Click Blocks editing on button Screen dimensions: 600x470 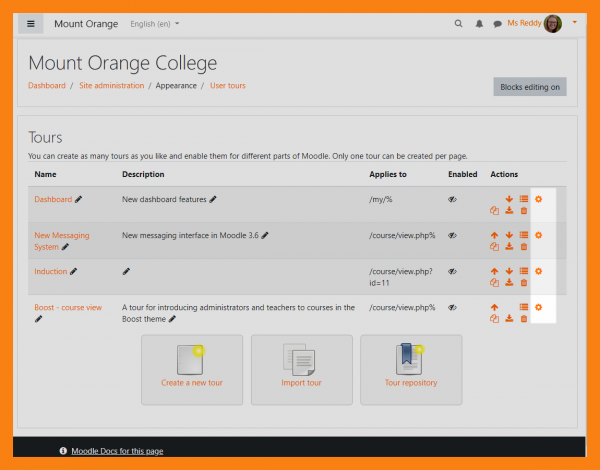[x=530, y=87]
